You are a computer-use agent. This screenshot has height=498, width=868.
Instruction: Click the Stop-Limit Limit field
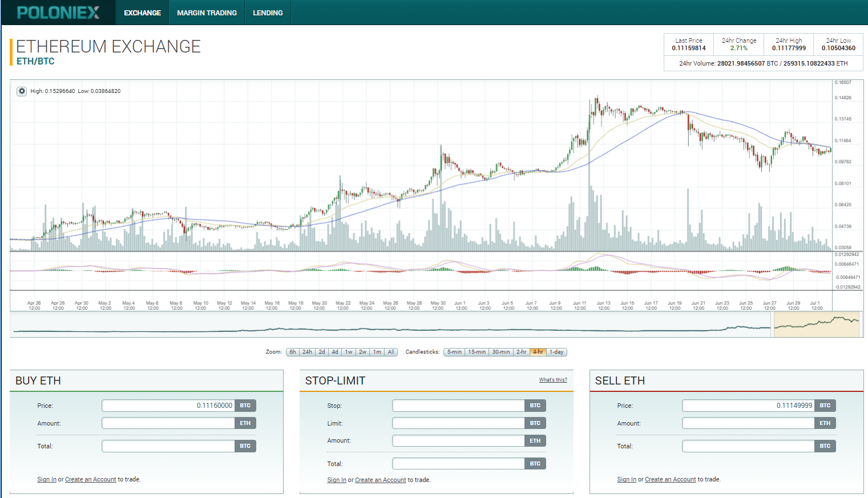click(x=458, y=423)
